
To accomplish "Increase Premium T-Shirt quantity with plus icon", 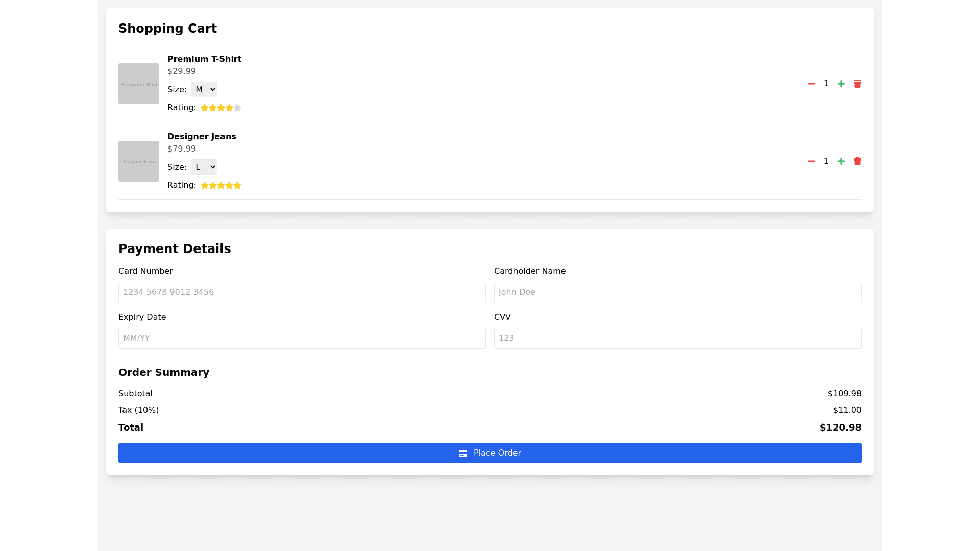I will click(x=841, y=84).
